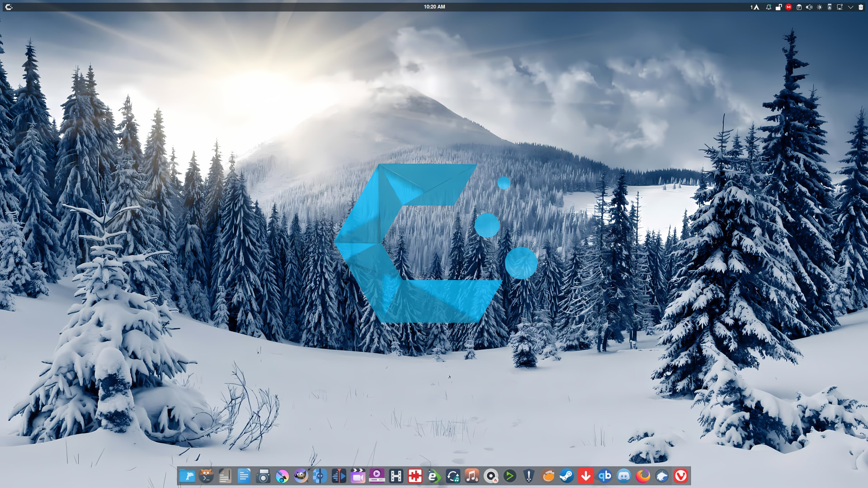Open the application launcher menu logo
Screen dimensions: 868x488
point(9,7)
